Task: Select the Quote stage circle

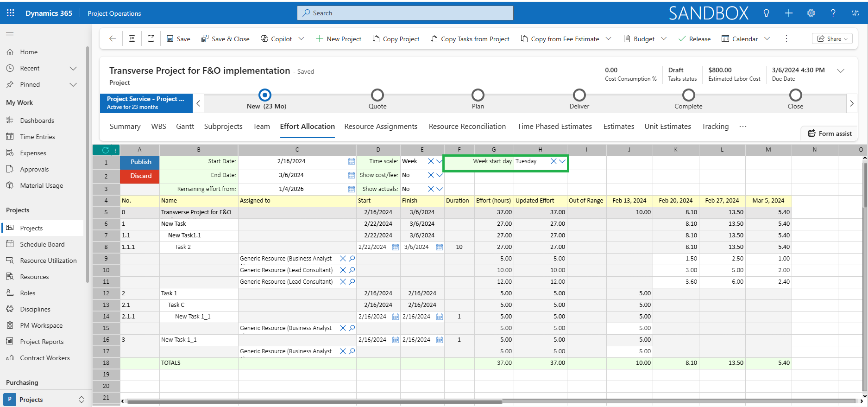Action: [377, 95]
